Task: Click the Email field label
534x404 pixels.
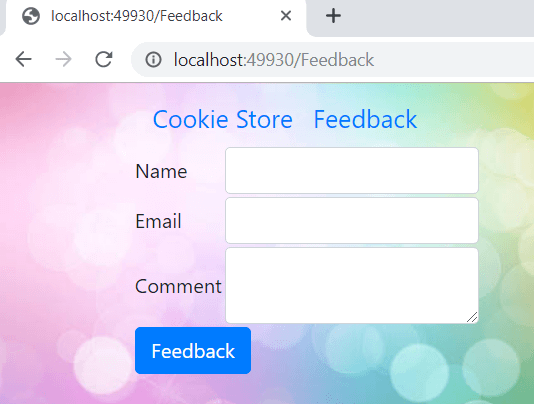Action: [x=158, y=221]
